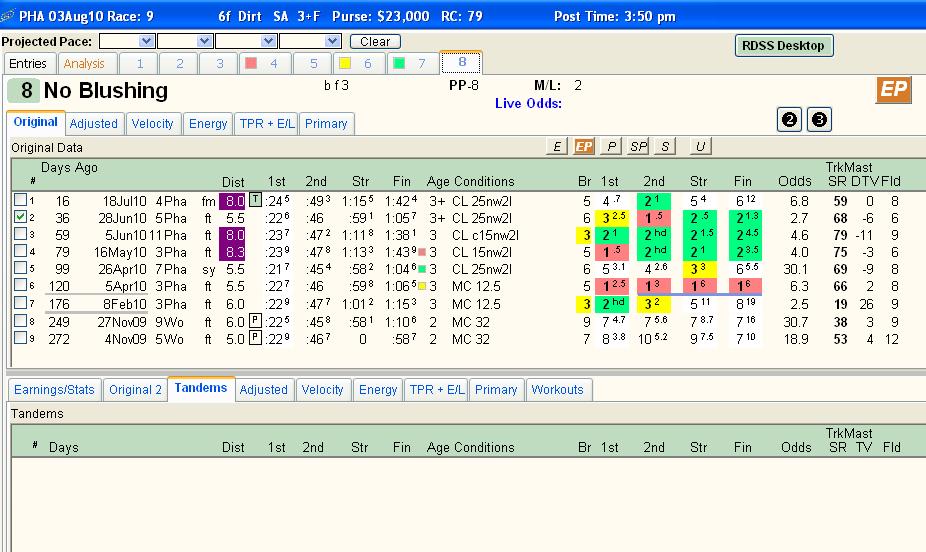Select horse tab 7 with green marker

coord(412,64)
